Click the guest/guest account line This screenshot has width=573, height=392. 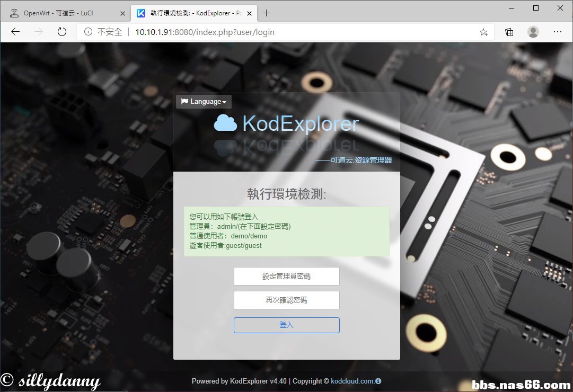click(x=225, y=245)
